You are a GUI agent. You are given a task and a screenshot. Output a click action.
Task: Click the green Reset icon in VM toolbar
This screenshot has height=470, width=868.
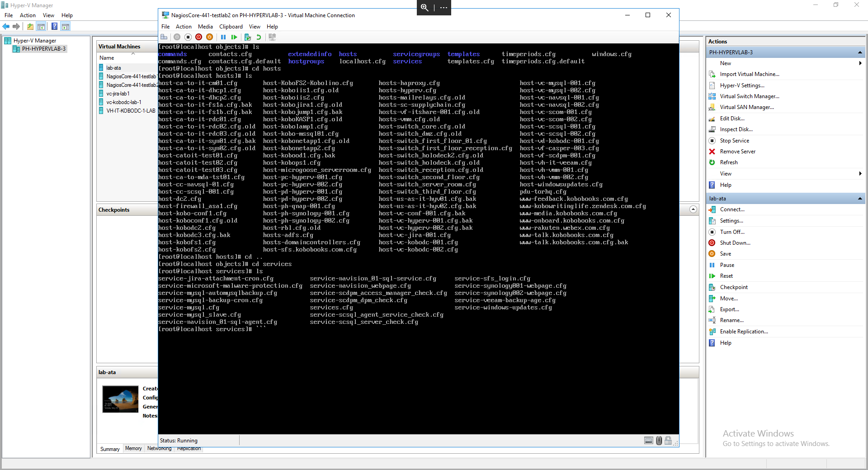234,37
